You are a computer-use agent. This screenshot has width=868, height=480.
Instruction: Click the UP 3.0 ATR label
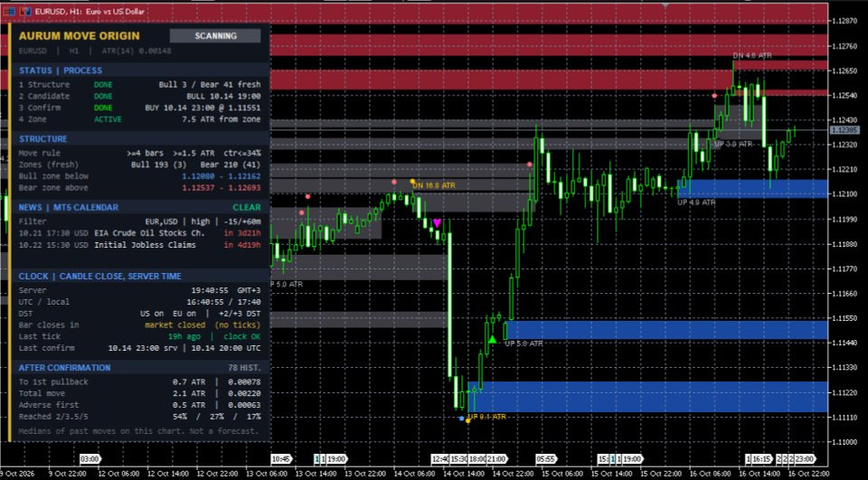(733, 144)
